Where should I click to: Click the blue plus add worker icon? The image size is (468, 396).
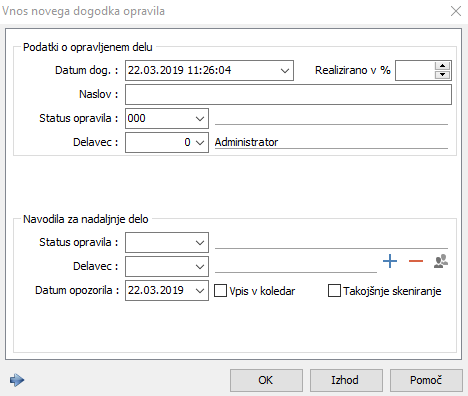pyautogui.click(x=390, y=261)
